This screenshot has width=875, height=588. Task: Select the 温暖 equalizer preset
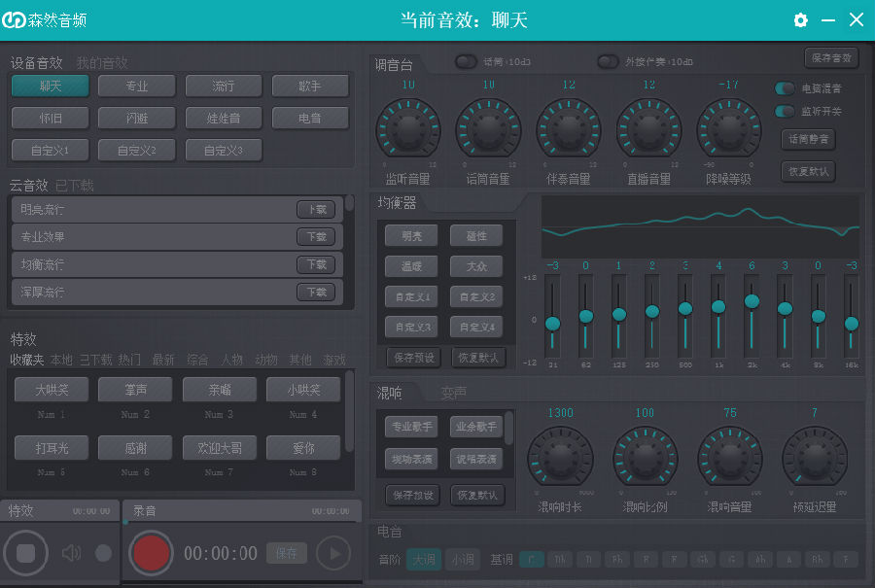[x=410, y=265]
